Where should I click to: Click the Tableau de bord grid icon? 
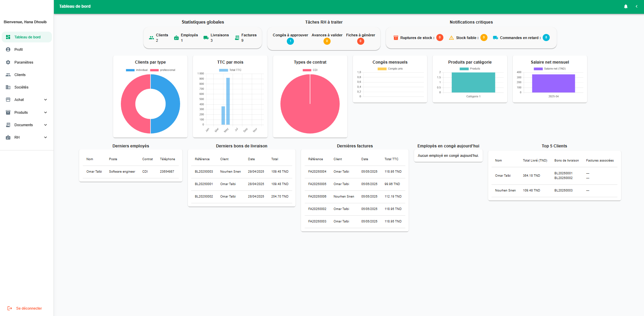[8, 37]
